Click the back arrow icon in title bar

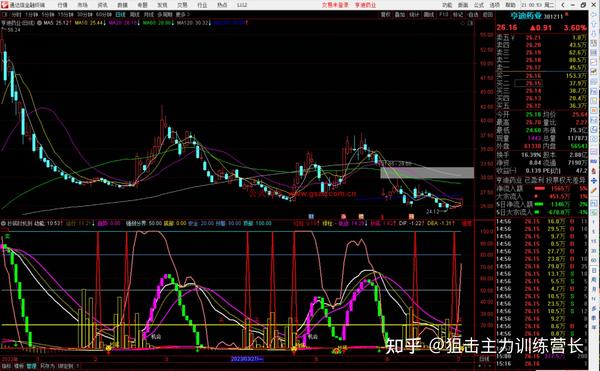(x=562, y=5)
